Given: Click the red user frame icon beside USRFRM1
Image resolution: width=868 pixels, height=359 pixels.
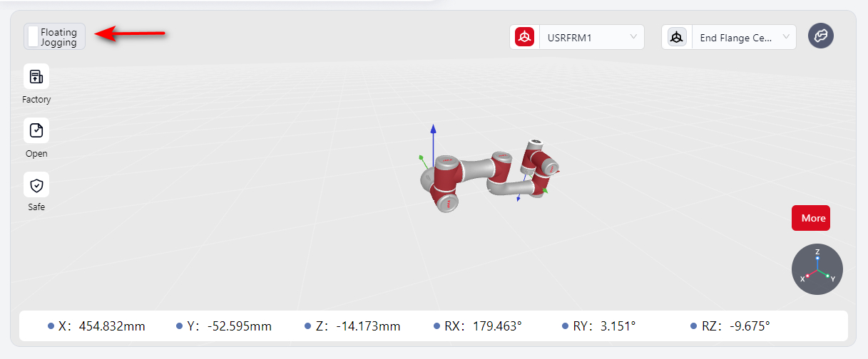Looking at the screenshot, I should click(525, 38).
